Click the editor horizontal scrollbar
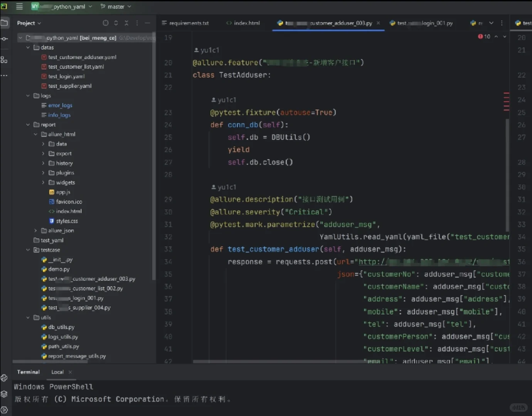The width and height of the screenshot is (532, 416). click(x=278, y=361)
